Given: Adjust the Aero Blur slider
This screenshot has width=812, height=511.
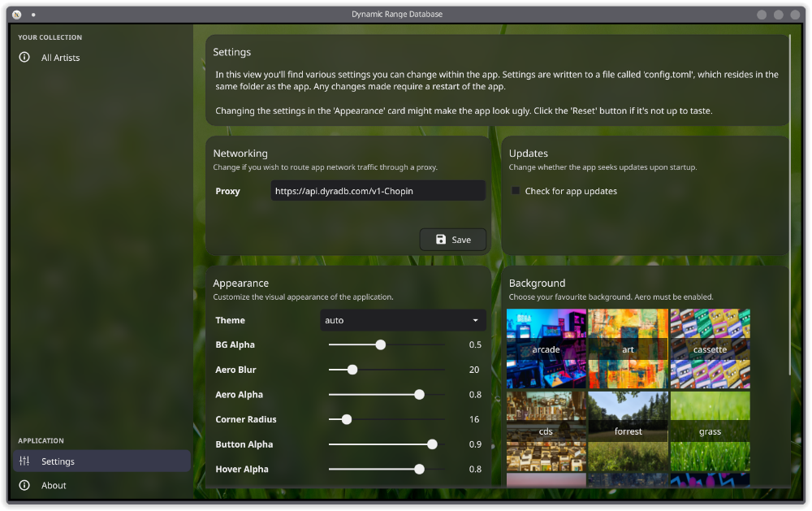Looking at the screenshot, I should point(387,370).
